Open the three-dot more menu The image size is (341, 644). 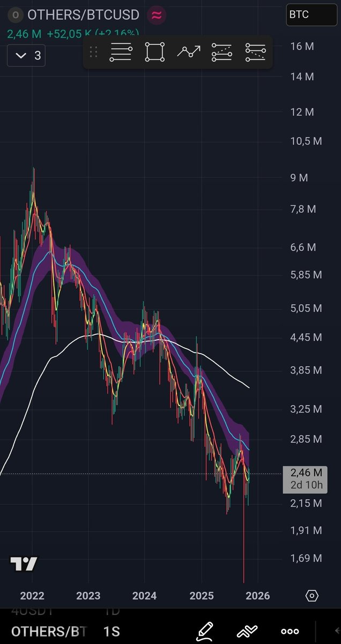tap(290, 631)
